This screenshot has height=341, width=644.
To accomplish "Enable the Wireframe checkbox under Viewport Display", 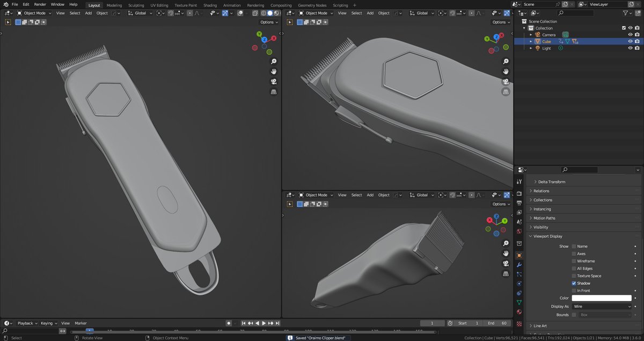I will (x=574, y=261).
